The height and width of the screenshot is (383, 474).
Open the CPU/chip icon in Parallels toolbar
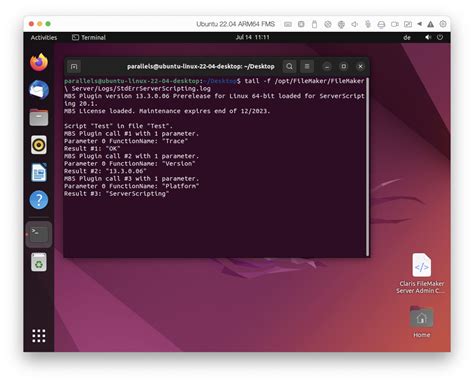tap(301, 24)
